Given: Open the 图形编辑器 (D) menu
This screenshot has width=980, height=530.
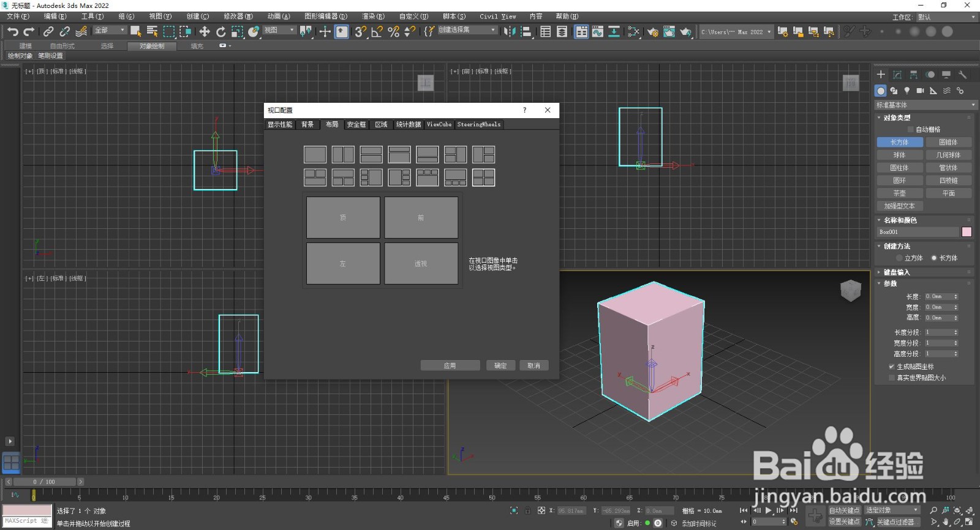Looking at the screenshot, I should click(326, 17).
